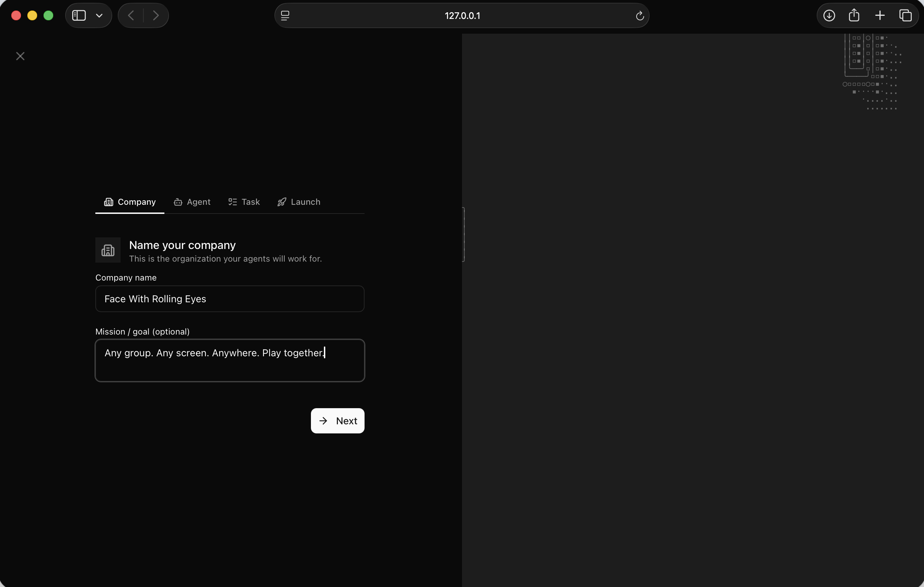Screen dimensions: 924x587
Task: Click the Next button
Action: pos(337,421)
